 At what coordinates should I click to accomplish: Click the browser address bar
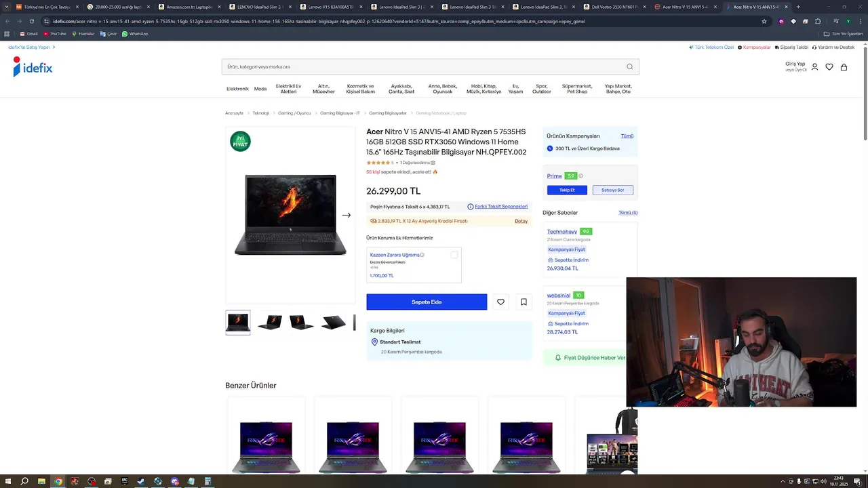[x=403, y=21]
